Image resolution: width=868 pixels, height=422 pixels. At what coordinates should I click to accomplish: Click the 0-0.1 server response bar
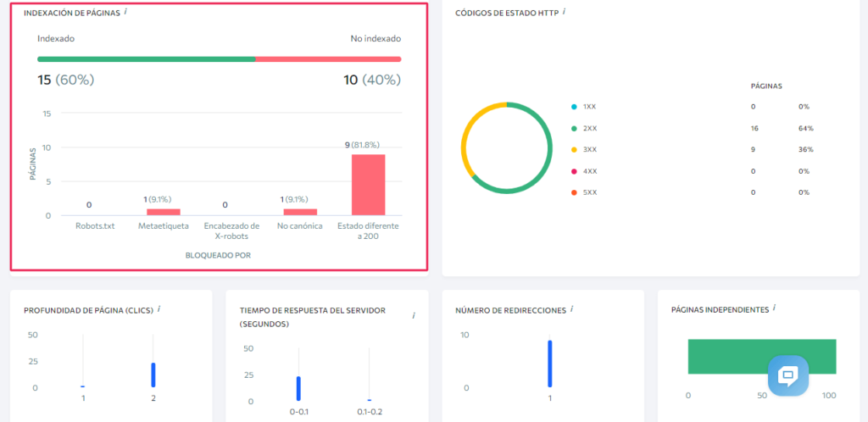pyautogui.click(x=298, y=388)
